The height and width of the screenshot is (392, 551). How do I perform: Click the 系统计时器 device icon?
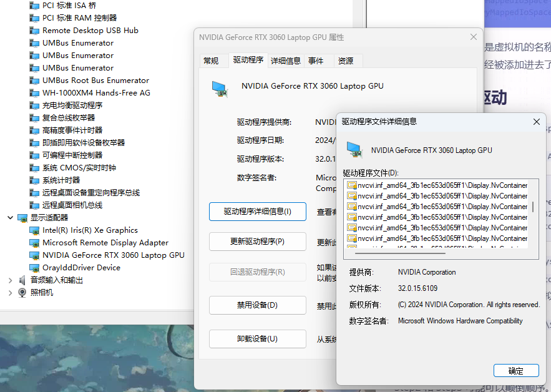(x=34, y=180)
